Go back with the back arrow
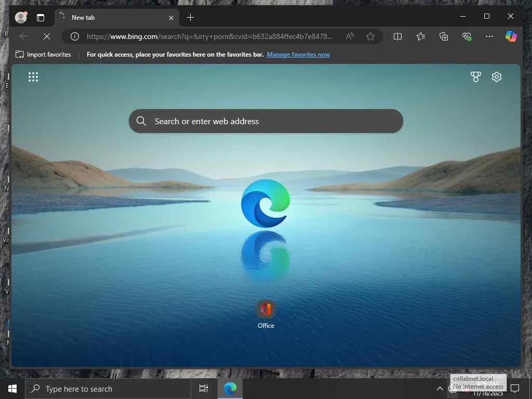 tap(23, 36)
